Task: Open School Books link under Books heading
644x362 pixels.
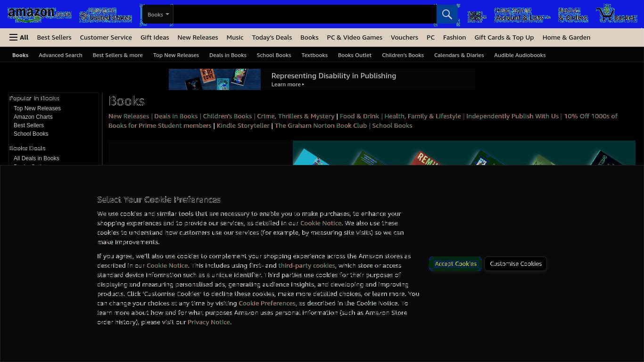Action: click(x=392, y=125)
